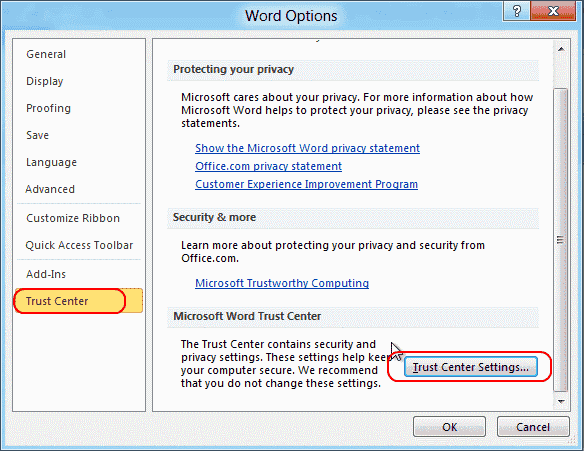Select Quick Access Toolbar category
584x451 pixels.
click(x=79, y=245)
